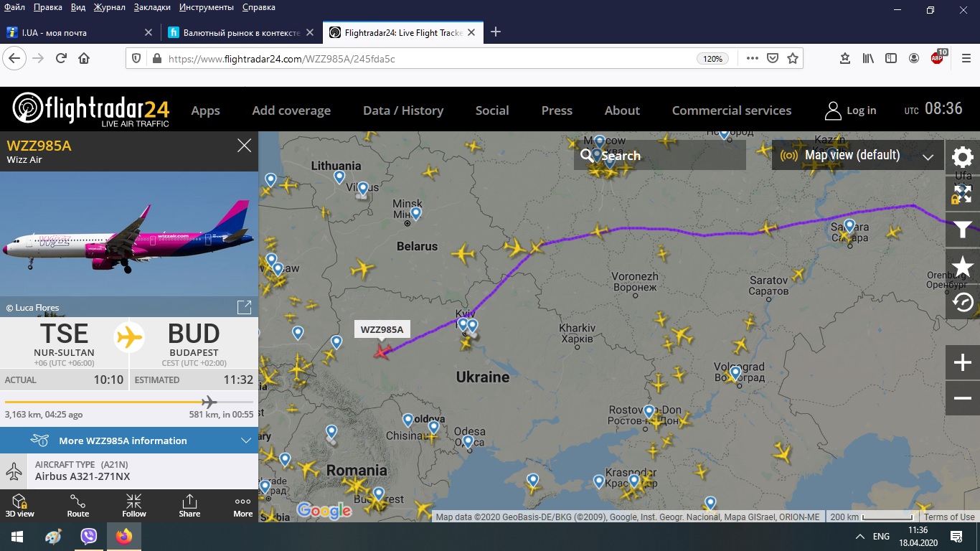Open Файл menu in menu bar
This screenshot has height=551, width=980.
coord(14,7)
